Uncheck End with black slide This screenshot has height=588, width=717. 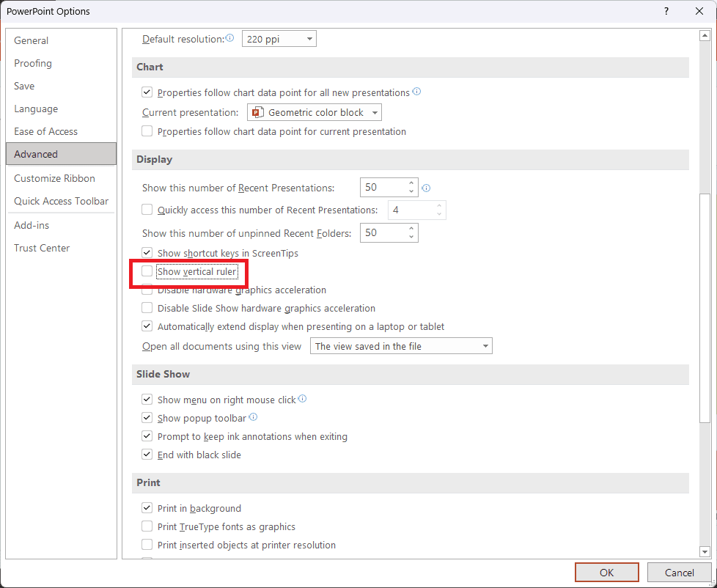coord(147,454)
